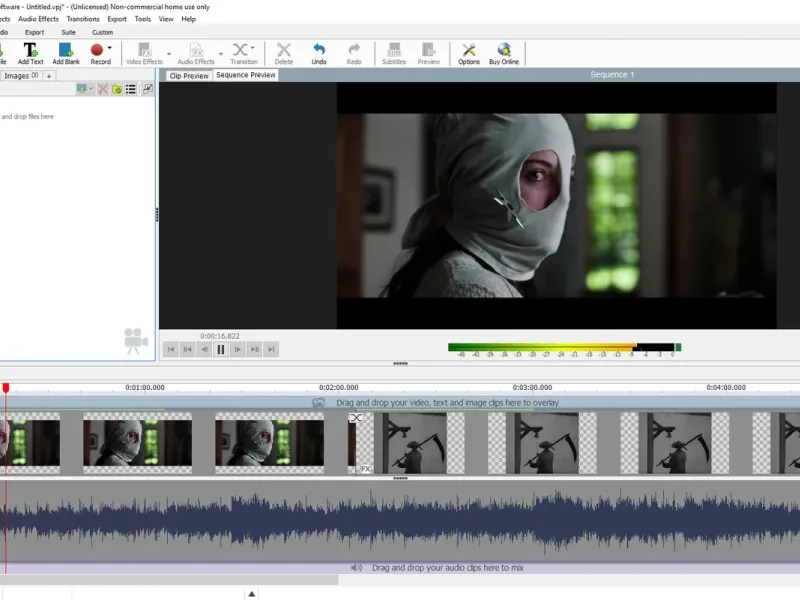Image resolution: width=800 pixels, height=600 pixels.
Task: Click the video preview frame
Action: pyautogui.click(x=557, y=205)
